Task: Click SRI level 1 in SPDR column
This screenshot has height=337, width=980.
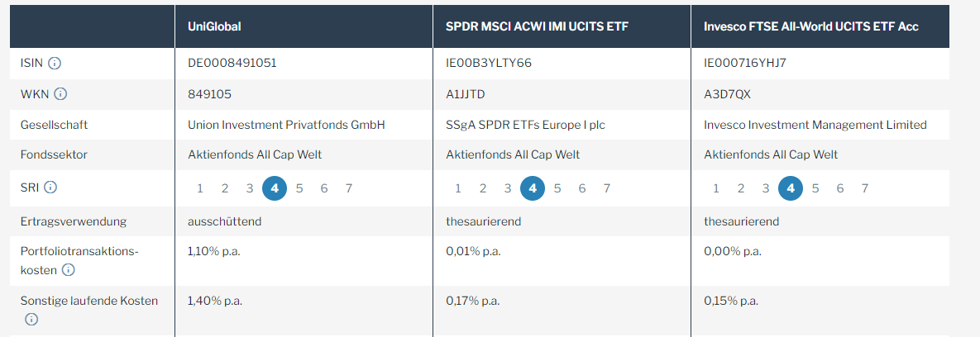Action: click(458, 188)
